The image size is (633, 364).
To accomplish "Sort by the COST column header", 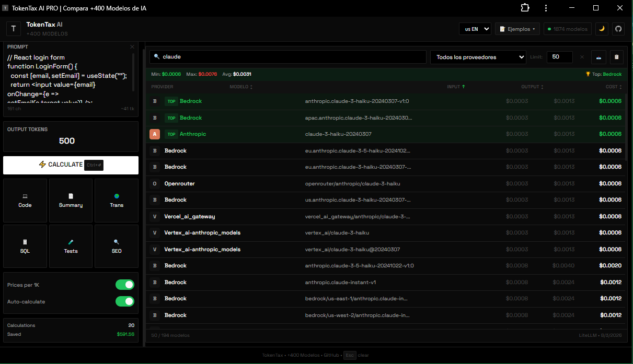I will (x=614, y=87).
